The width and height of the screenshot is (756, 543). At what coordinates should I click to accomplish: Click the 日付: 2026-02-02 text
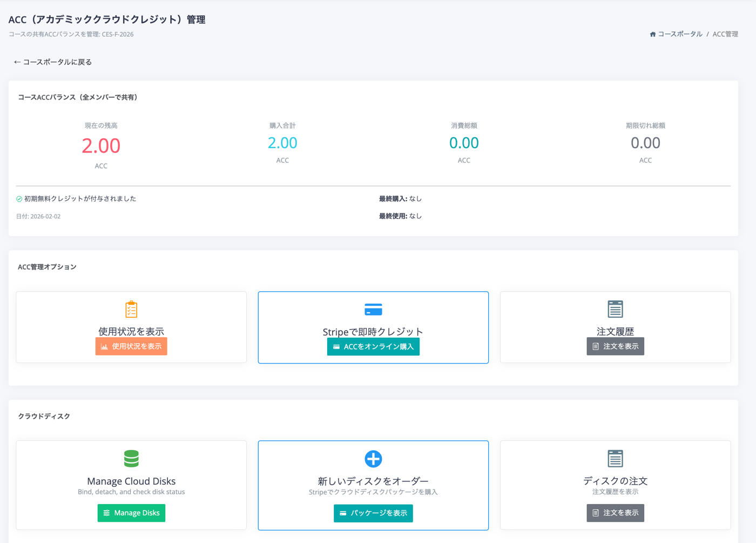(x=38, y=217)
